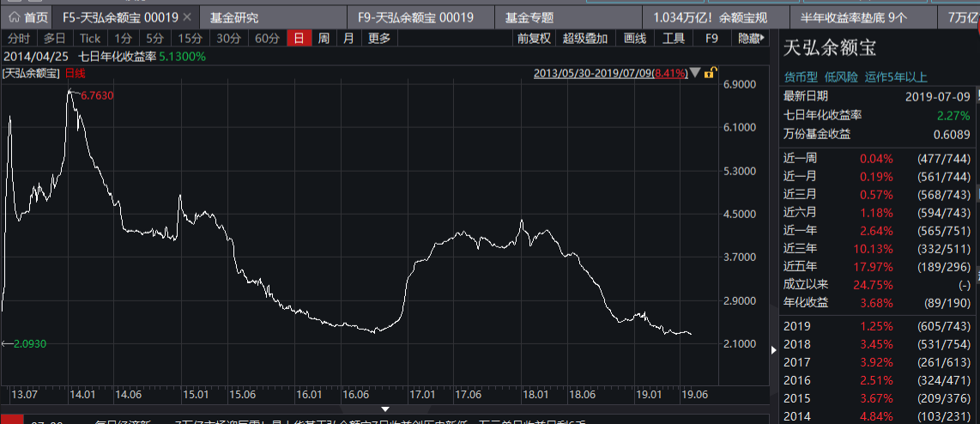
Task: Collapse the right panel with side arrow
Action: pos(774,349)
